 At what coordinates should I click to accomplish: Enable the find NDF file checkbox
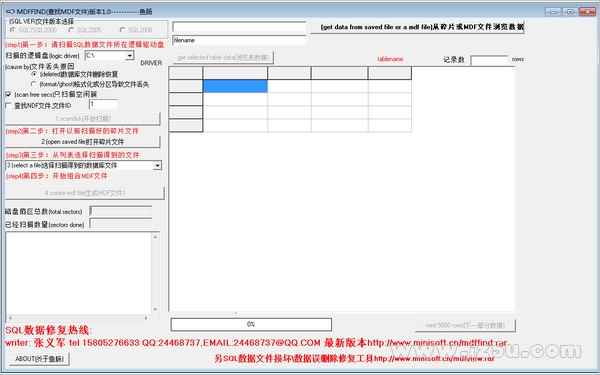coord(8,106)
